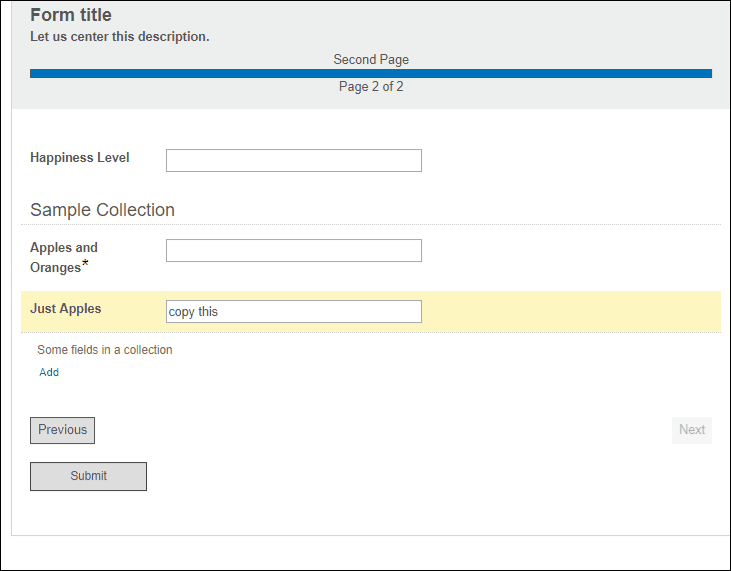Click the gray form header area
Screen dimensions: 731x571
[x=371, y=55]
